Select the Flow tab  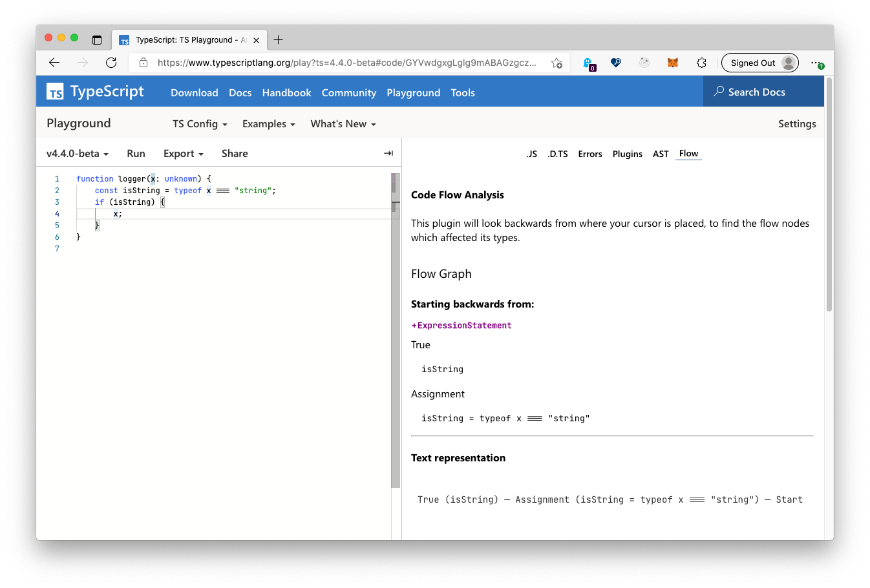[688, 153]
